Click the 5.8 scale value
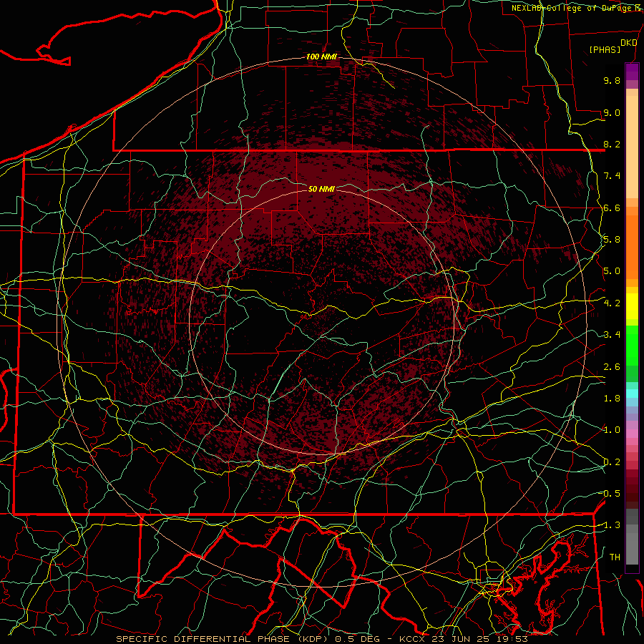Viewport: 644px width, 644px height. [x=612, y=240]
